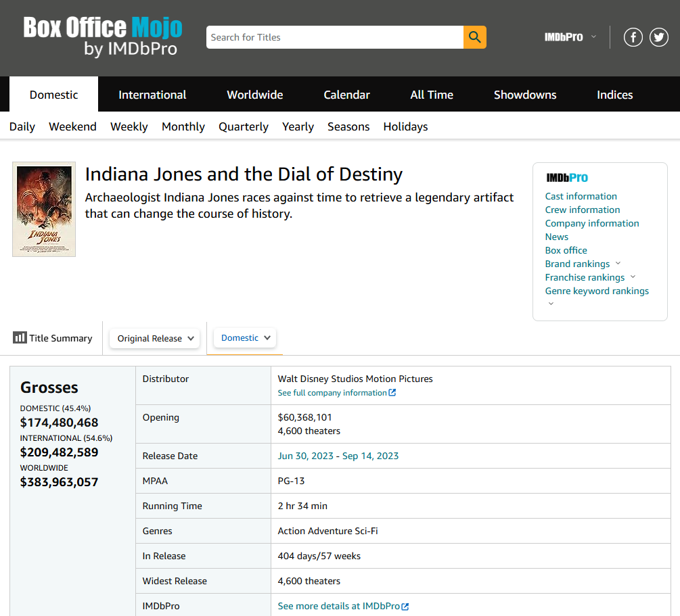Image resolution: width=680 pixels, height=616 pixels.
Task: Click Walt Disney Studios Motion Pictures text
Action: (355, 379)
